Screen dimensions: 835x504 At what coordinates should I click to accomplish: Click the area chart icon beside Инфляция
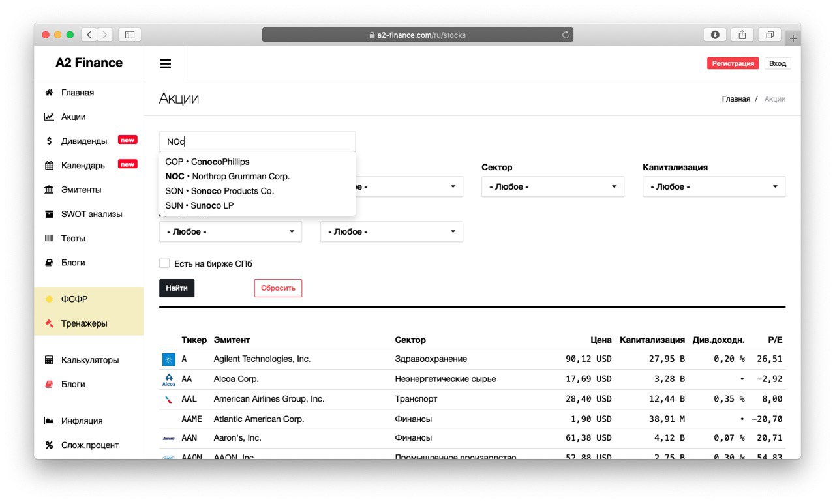coord(49,421)
